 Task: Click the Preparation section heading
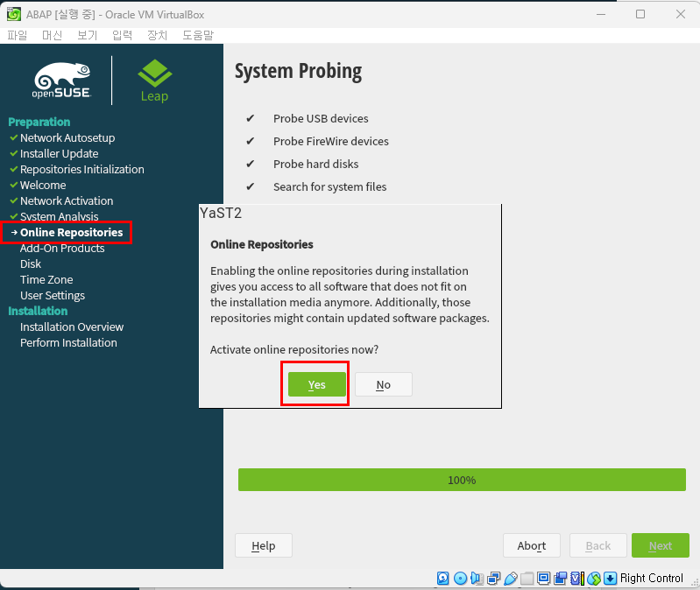(x=39, y=123)
